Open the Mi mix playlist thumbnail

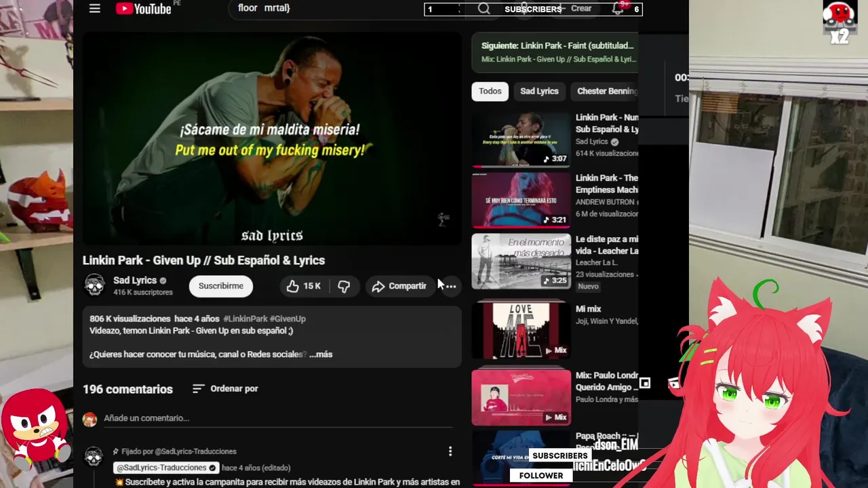point(521,330)
